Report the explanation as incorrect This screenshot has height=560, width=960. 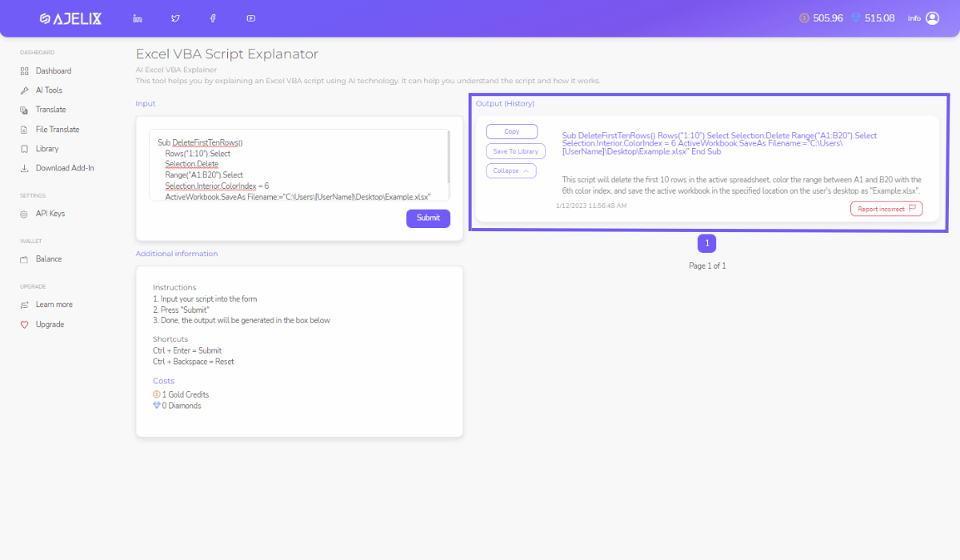click(886, 209)
